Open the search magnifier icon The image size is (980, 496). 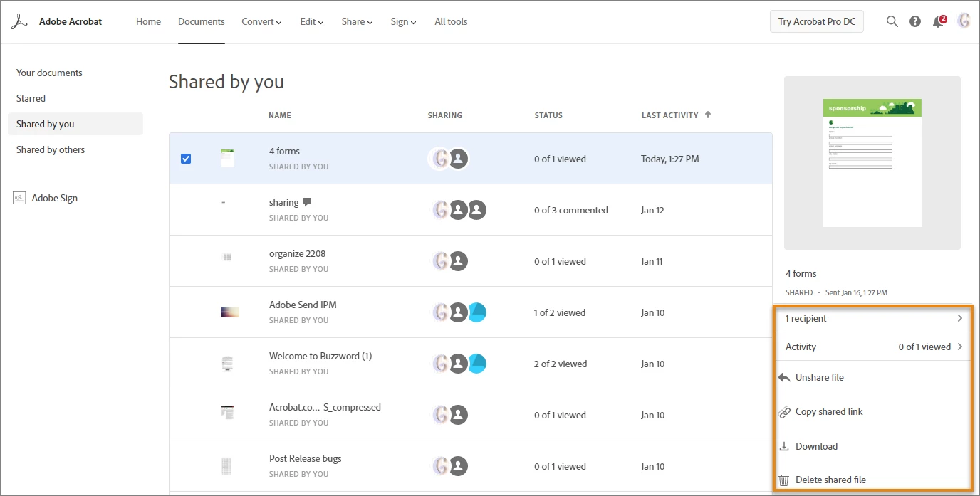tap(892, 21)
